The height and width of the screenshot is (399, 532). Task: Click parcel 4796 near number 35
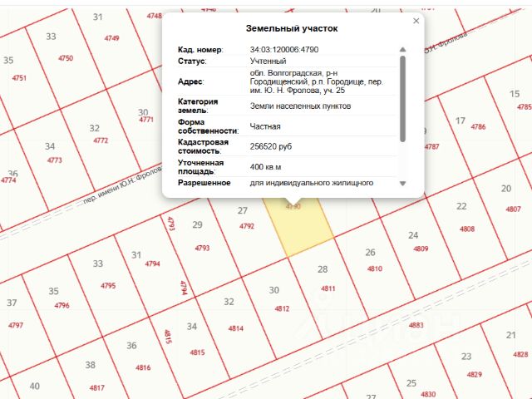(62, 305)
